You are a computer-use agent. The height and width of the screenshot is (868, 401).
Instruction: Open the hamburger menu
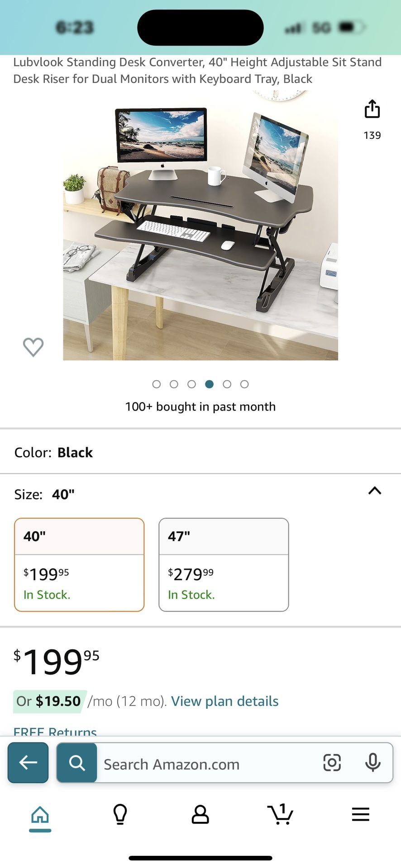click(360, 815)
